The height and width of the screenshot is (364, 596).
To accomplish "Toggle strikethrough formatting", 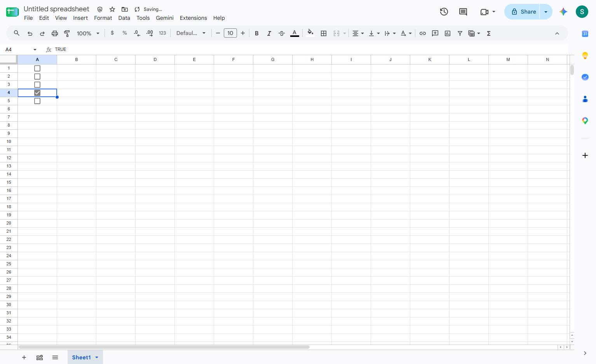I will coord(282,33).
